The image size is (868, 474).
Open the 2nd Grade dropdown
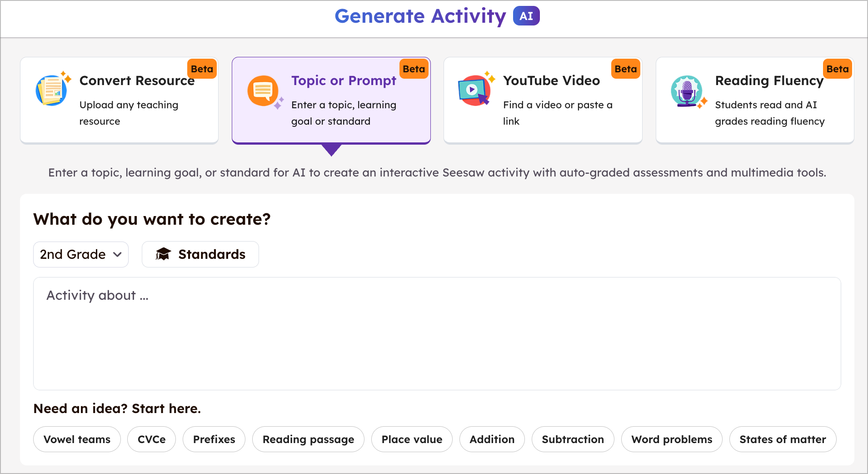tap(81, 254)
